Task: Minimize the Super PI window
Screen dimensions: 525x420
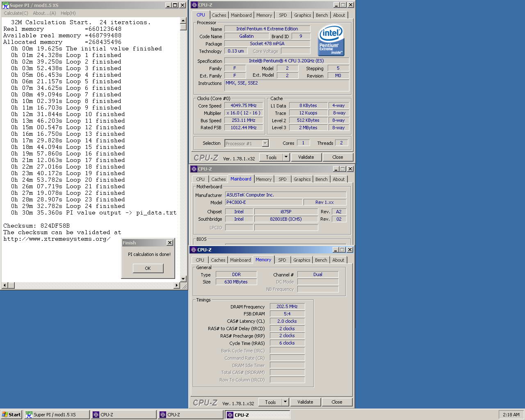Action: (168, 5)
